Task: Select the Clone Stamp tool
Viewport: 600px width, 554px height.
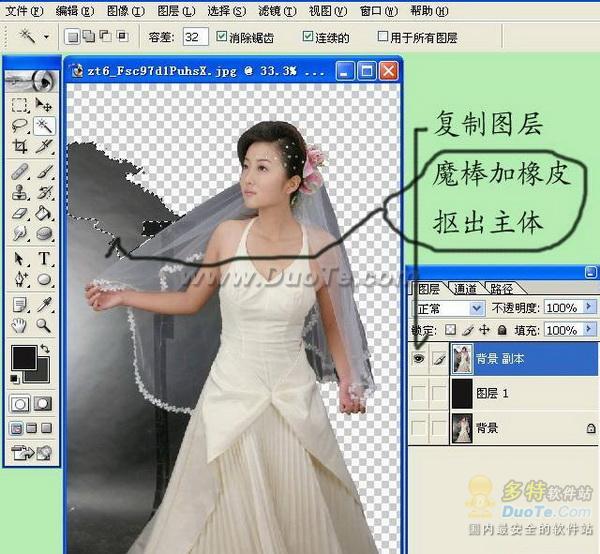Action: 19,192
